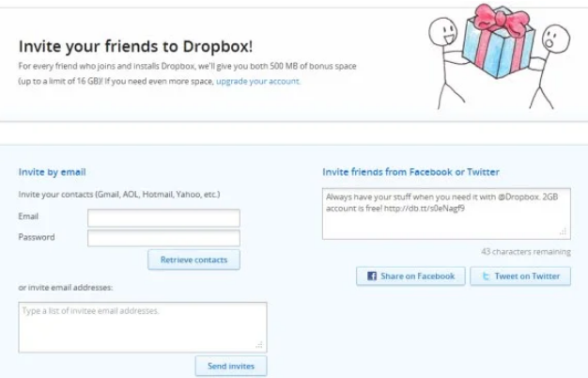
Task: Click the 'Invite your contacts' description text
Action: (119, 195)
